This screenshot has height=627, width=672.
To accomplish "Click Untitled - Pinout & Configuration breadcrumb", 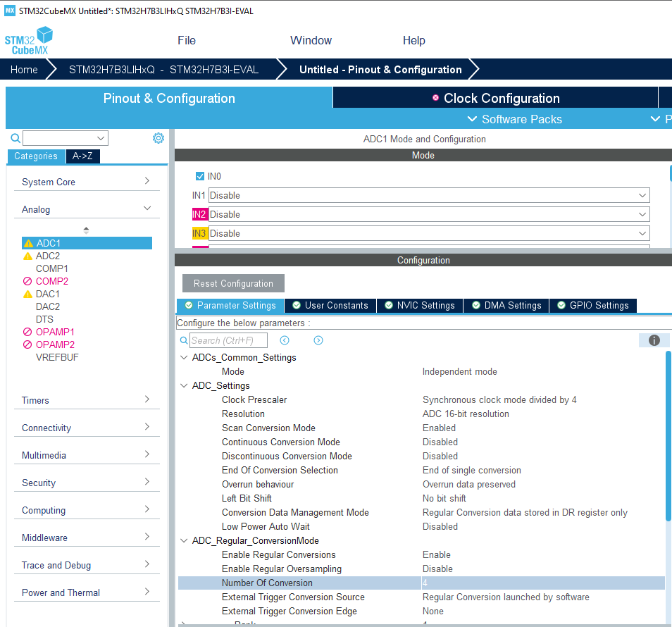I will [380, 70].
